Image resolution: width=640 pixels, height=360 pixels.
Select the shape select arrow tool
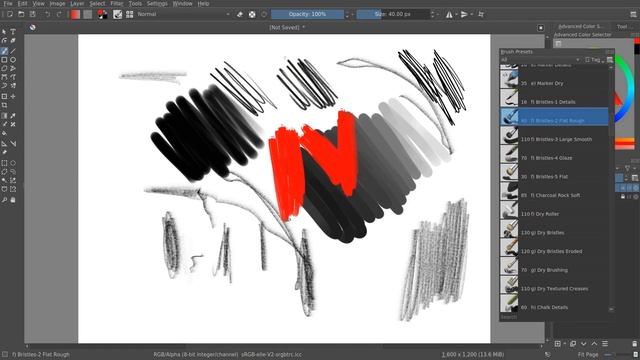[4, 31]
